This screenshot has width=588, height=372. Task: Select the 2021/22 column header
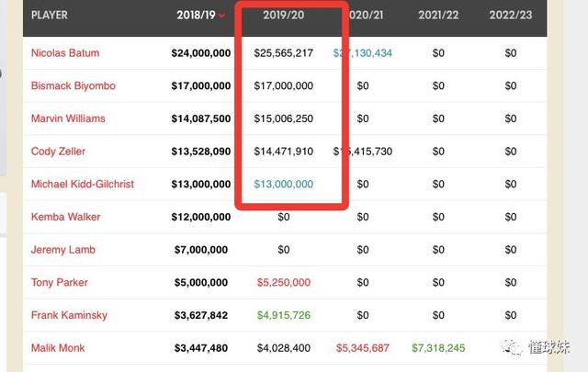(437, 16)
